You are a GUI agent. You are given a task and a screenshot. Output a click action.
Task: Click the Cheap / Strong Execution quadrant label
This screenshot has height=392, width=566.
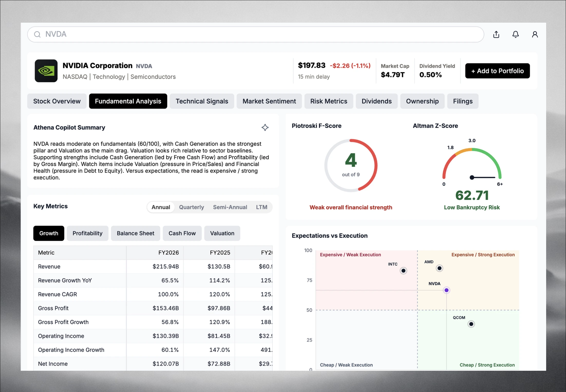pos(487,365)
